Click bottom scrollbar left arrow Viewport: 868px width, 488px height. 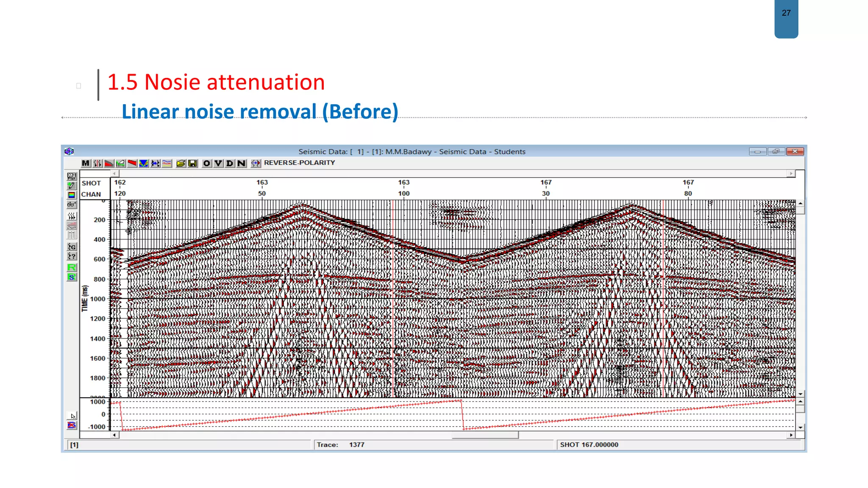tap(114, 435)
